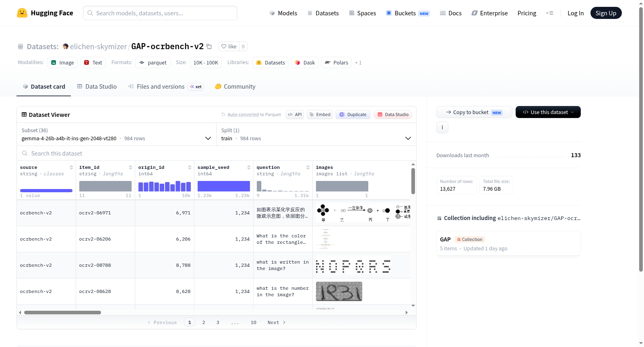Open extra navigation menu icon
Image resolution: width=644 pixels, height=347 pixels.
coord(549,13)
